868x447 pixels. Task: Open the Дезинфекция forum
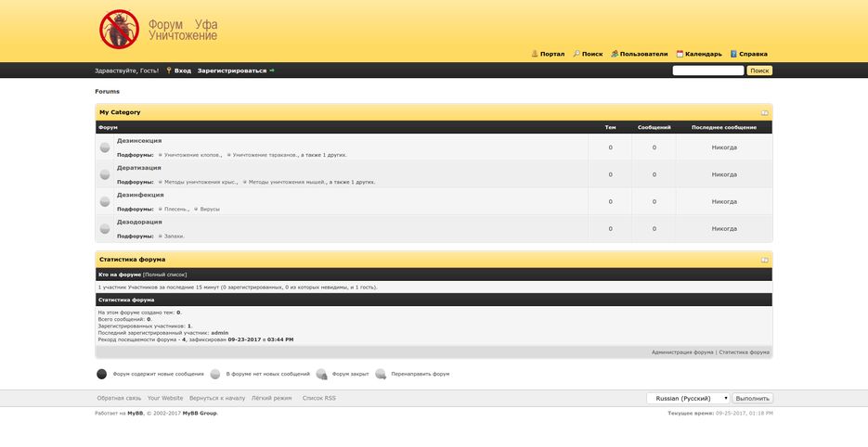(x=140, y=195)
